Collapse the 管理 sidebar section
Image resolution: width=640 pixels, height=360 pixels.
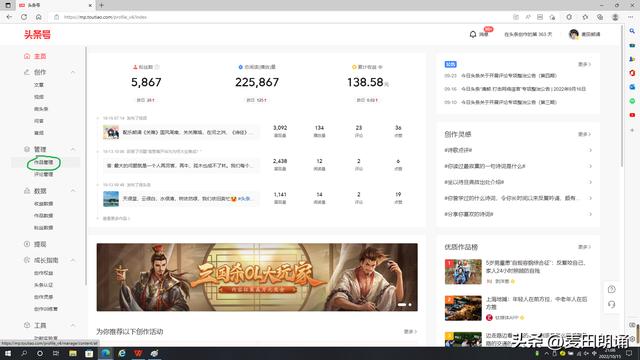(73, 149)
